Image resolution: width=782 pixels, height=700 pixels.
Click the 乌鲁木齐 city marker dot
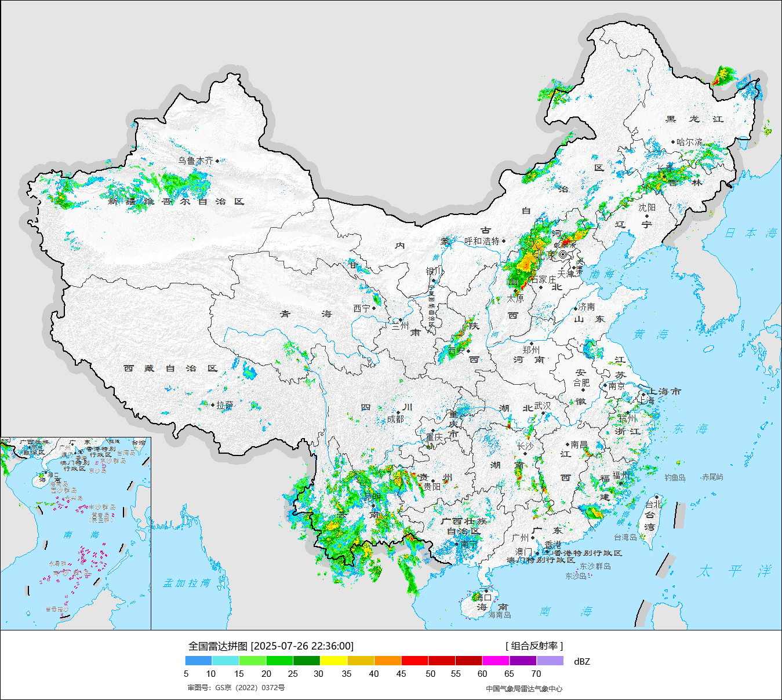click(x=217, y=161)
